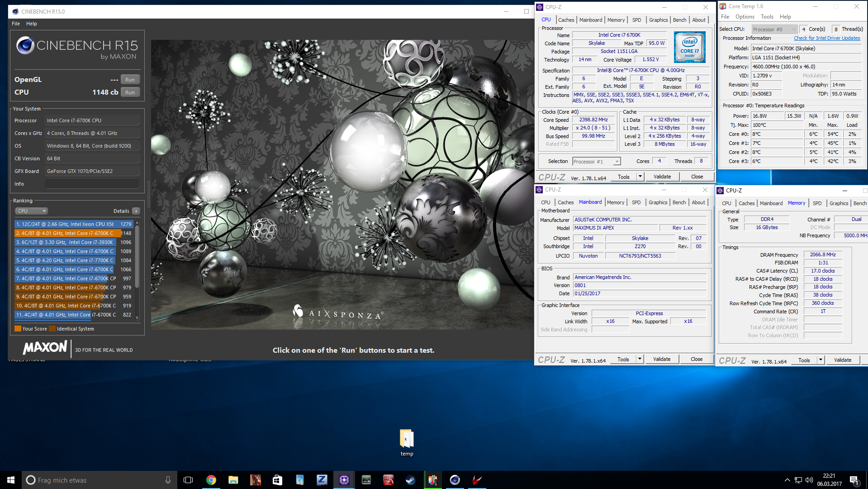Open the volume control tray icon
Viewport: 868px width, 489px height.
point(809,480)
